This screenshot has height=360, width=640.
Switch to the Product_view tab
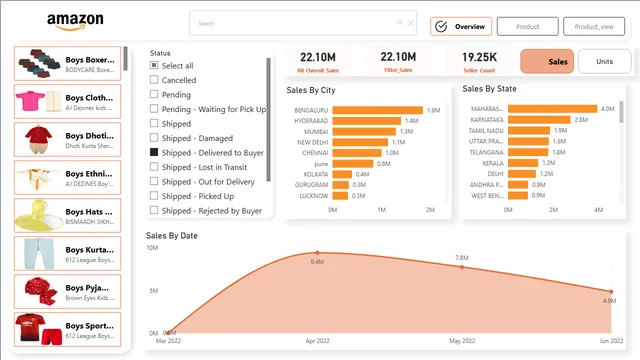[594, 27]
